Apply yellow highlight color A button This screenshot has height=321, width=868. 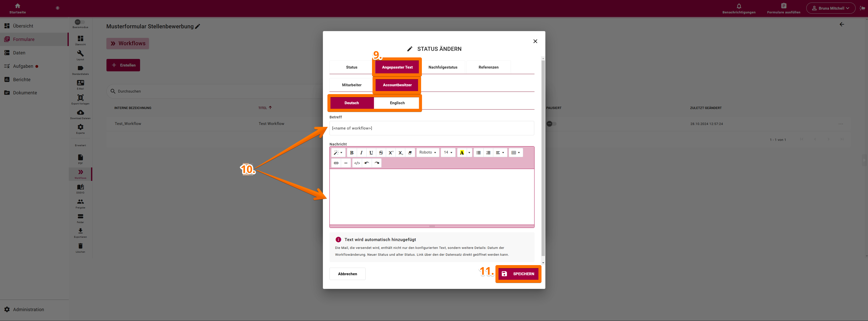click(462, 153)
